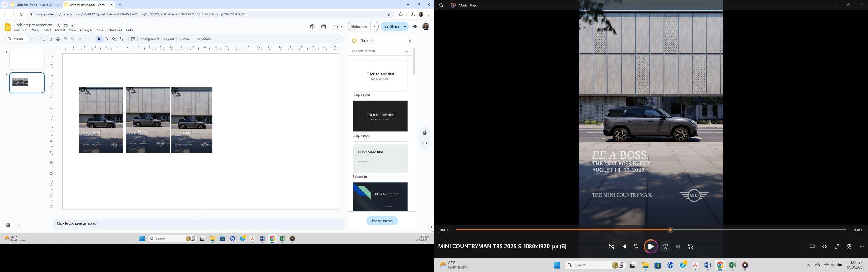
Task: Go to previous track in Media Player
Action: point(624,247)
